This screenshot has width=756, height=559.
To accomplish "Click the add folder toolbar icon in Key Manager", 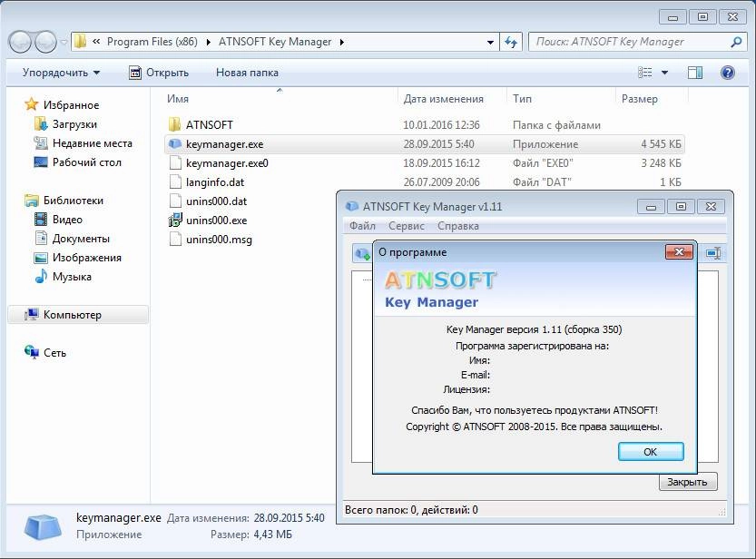I will [362, 253].
